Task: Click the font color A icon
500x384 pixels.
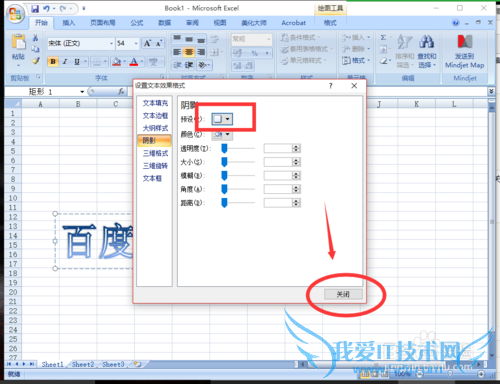Action: 134,62
